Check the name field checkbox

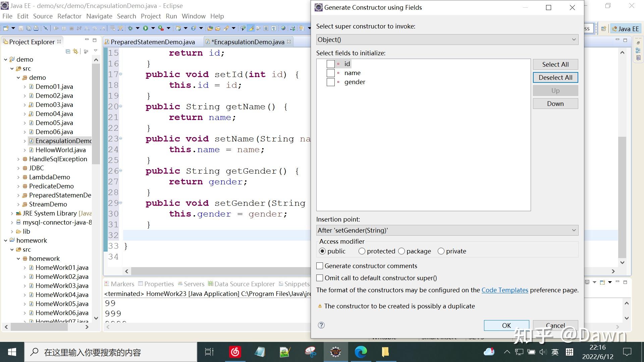(331, 73)
